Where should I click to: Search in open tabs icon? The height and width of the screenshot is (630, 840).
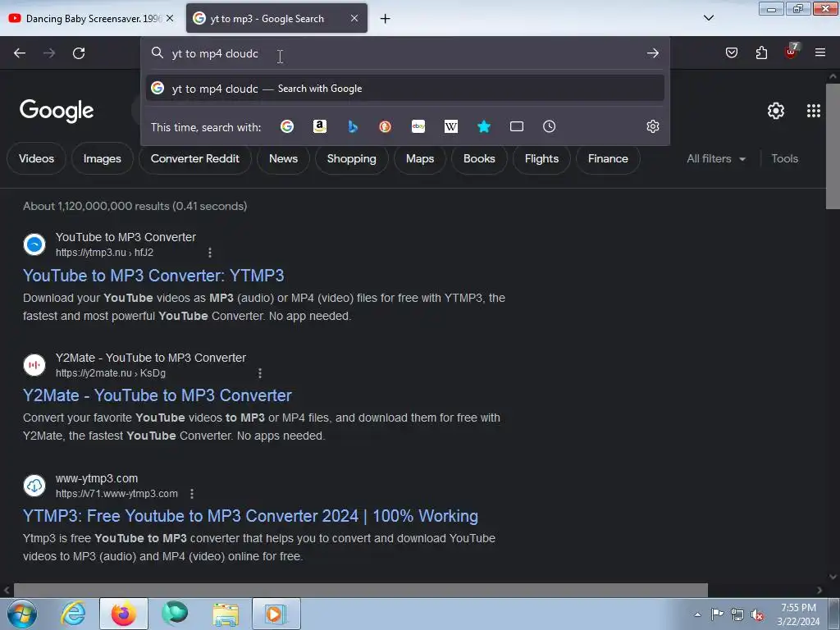(517, 126)
